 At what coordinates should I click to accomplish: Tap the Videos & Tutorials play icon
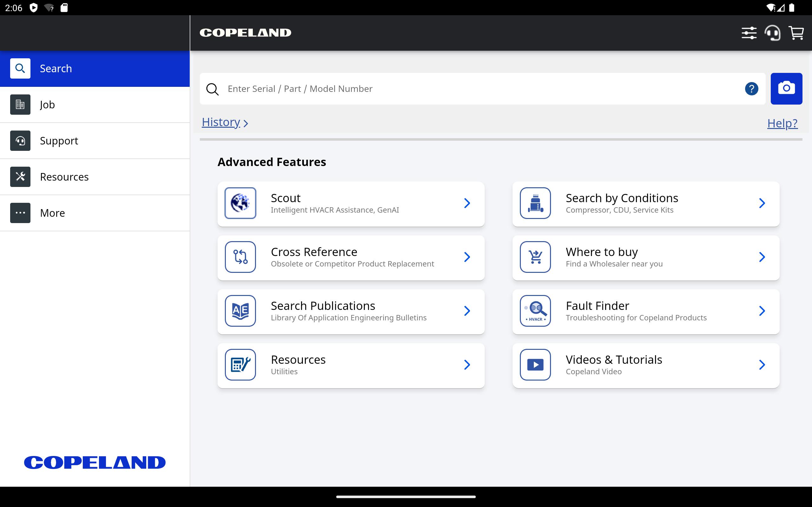(x=535, y=365)
